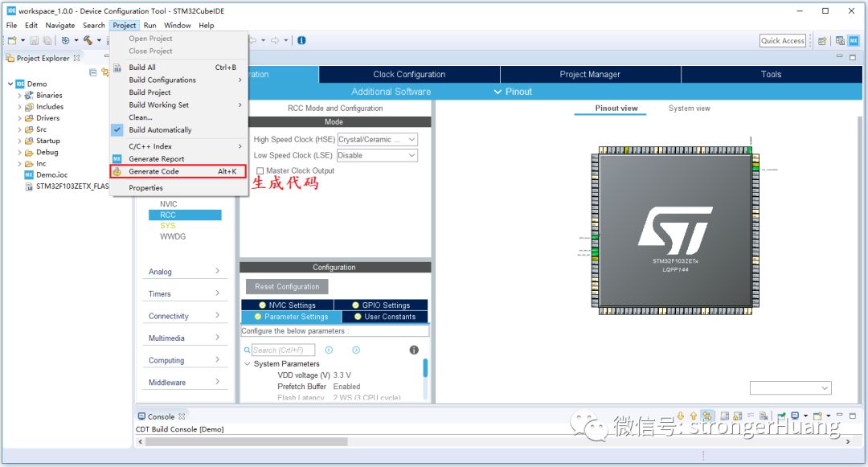
Task: Expand the Includes folder
Action: (19, 107)
